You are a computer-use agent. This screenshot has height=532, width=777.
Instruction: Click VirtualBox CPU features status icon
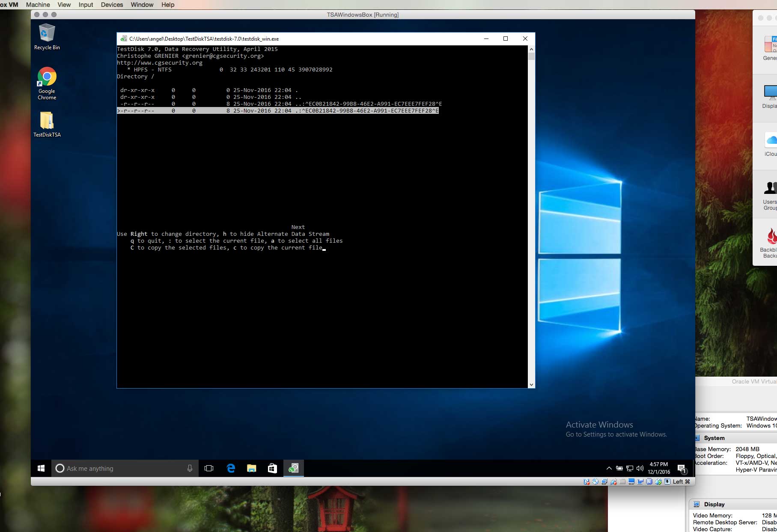(x=649, y=481)
